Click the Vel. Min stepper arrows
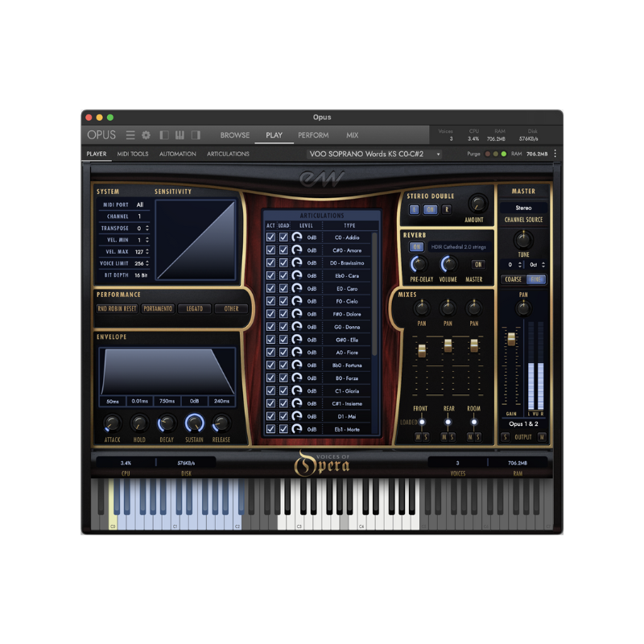This screenshot has height=644, width=644. point(147,240)
